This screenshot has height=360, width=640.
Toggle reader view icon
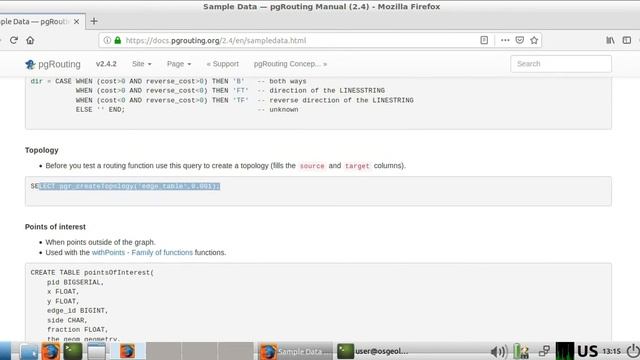484,40
